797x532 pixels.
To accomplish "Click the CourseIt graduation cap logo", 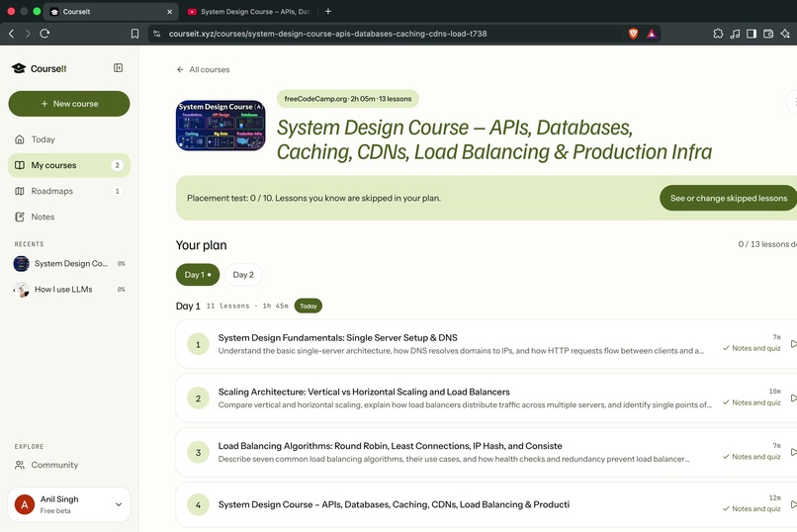I will point(19,68).
